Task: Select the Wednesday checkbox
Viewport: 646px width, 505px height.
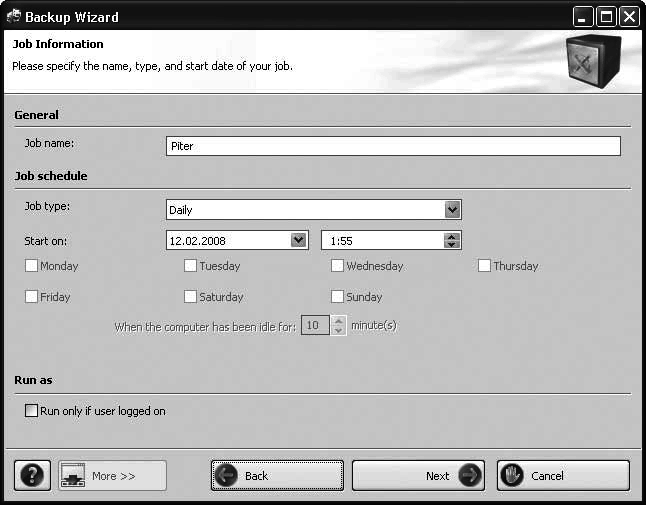Action: point(337,266)
